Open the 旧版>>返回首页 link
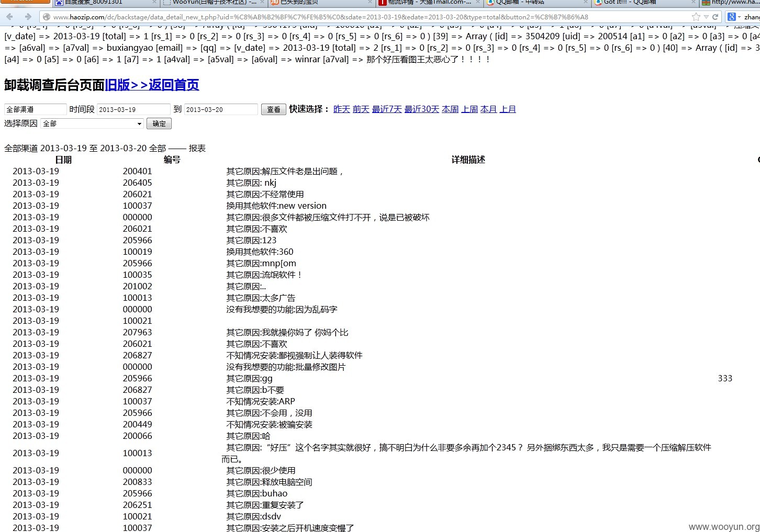 tap(152, 85)
